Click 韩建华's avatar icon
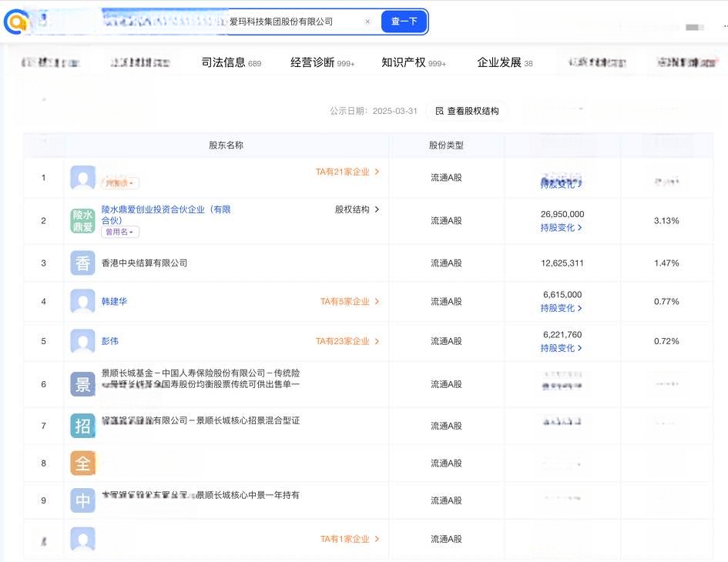 [82, 301]
